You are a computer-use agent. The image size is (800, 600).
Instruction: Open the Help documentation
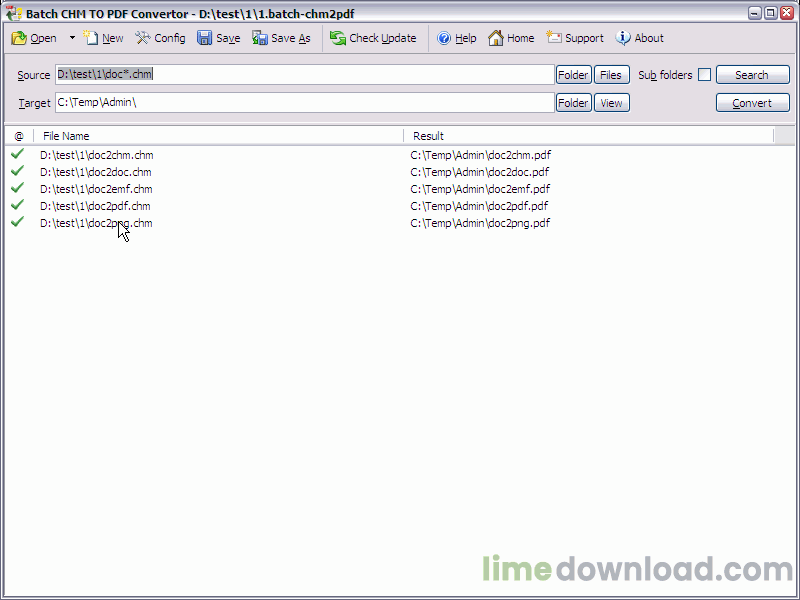(x=457, y=38)
